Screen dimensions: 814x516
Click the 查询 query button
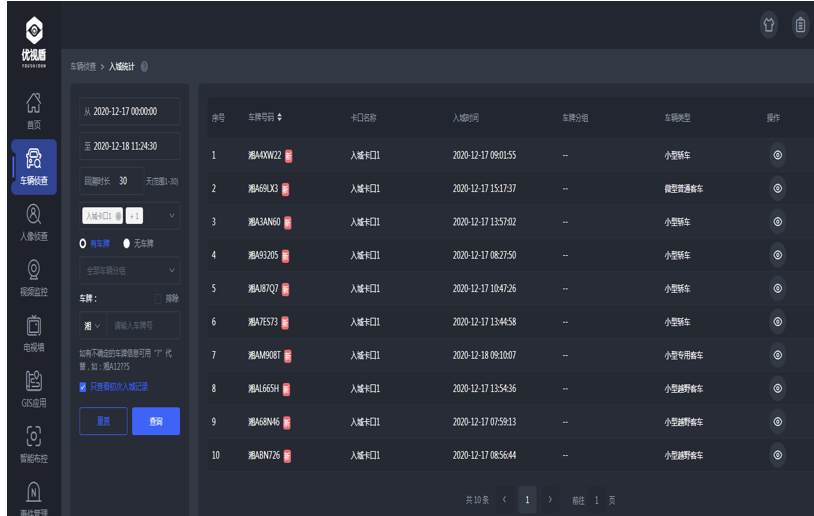[156, 421]
